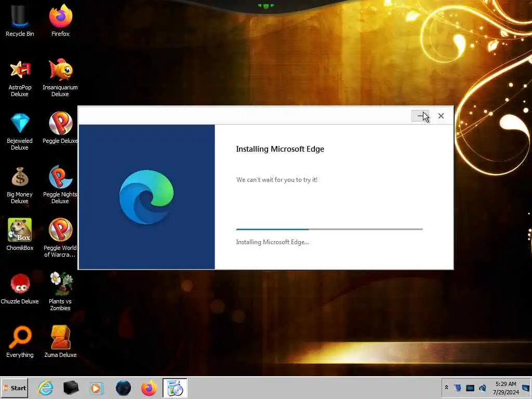Close the Edge installer window

coord(441,116)
